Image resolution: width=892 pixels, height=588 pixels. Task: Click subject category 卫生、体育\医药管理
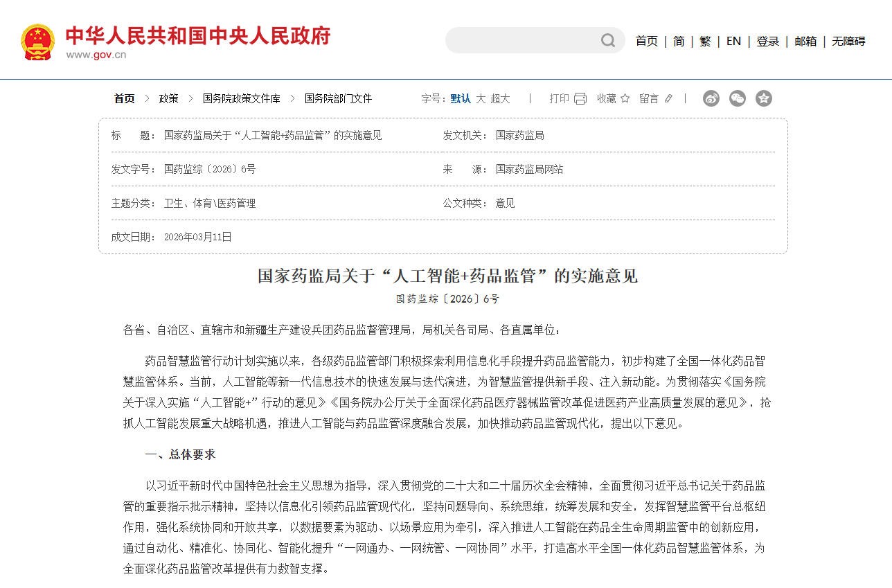tap(210, 203)
